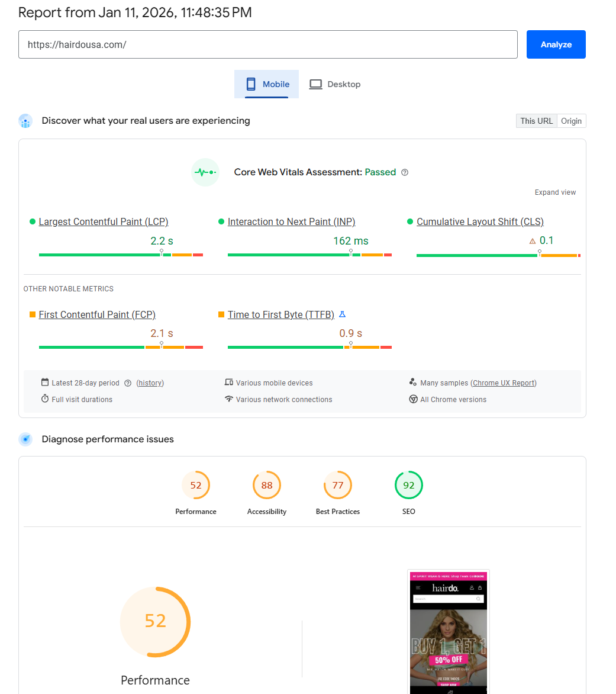
Task: Click the CLS distribution bar
Action: (x=498, y=255)
